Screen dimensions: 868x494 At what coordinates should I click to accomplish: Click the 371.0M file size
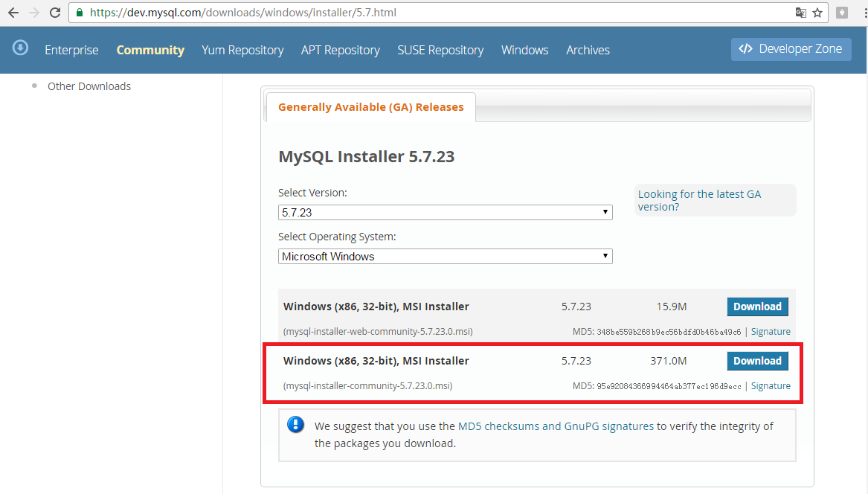(668, 361)
